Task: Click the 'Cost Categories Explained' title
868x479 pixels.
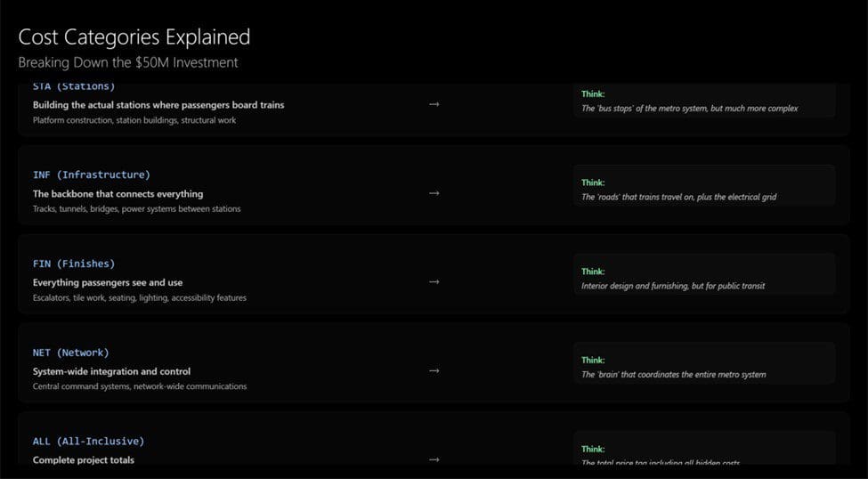Action: [134, 37]
